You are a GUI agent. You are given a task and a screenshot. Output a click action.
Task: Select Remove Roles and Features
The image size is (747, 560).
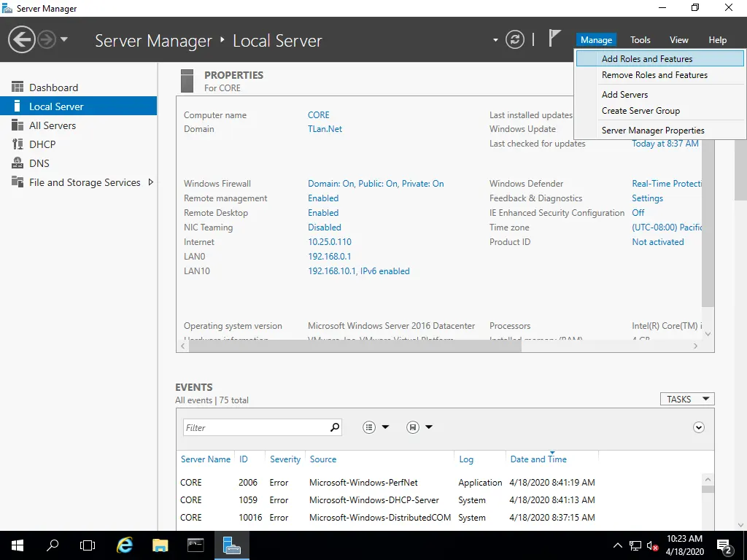(x=659, y=75)
